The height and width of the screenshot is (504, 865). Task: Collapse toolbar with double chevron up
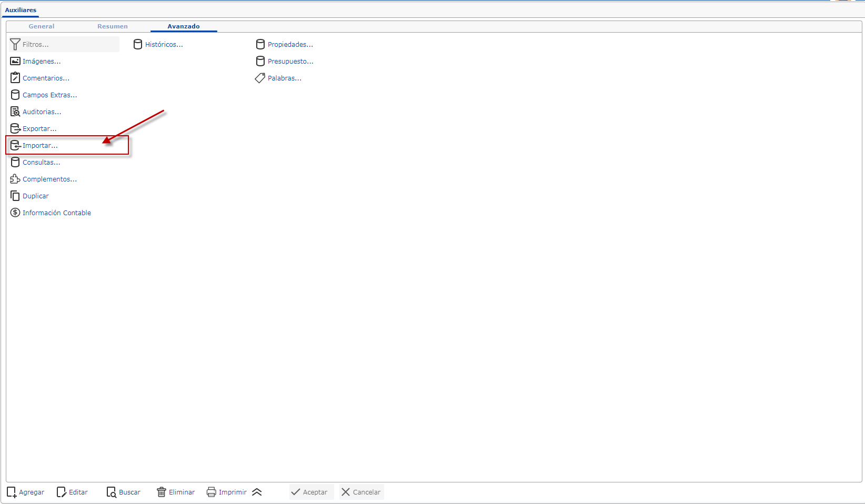(257, 492)
